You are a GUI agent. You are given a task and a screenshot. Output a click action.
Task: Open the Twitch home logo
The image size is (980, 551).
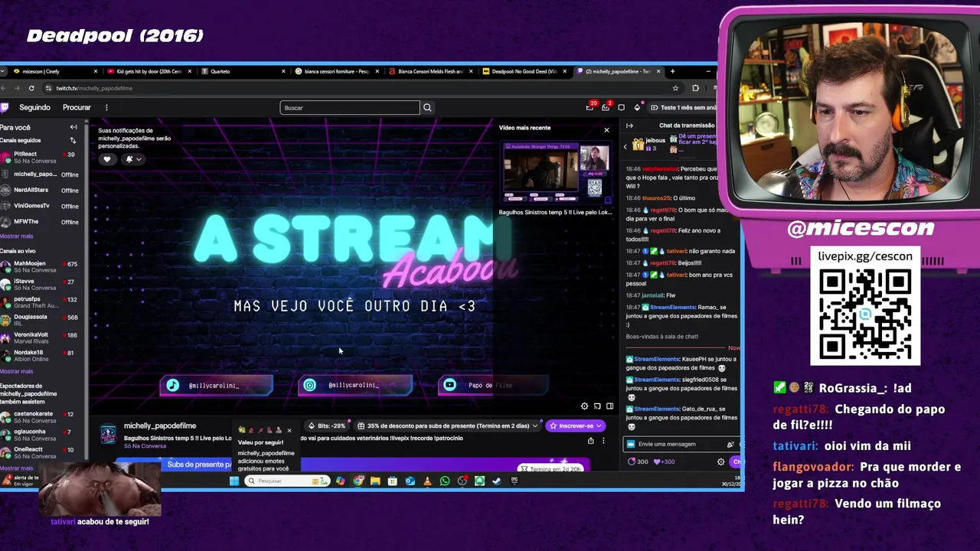pyautogui.click(x=5, y=108)
